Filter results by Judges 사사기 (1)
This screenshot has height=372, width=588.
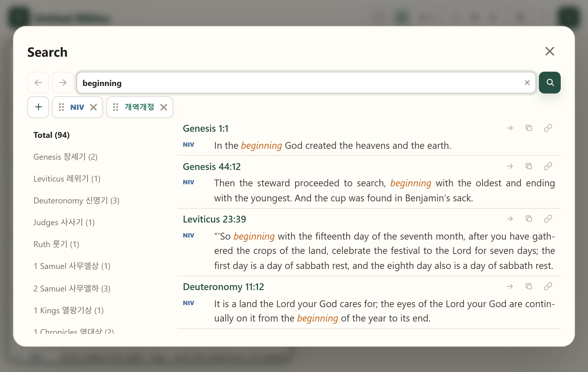(x=64, y=223)
